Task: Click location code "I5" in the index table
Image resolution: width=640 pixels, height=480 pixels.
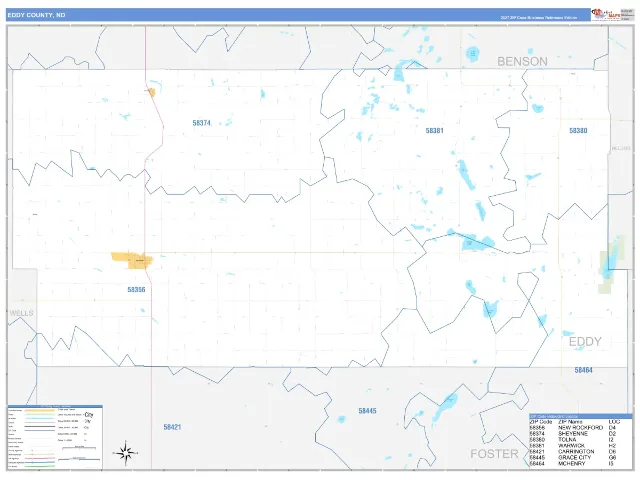Action: click(x=611, y=464)
